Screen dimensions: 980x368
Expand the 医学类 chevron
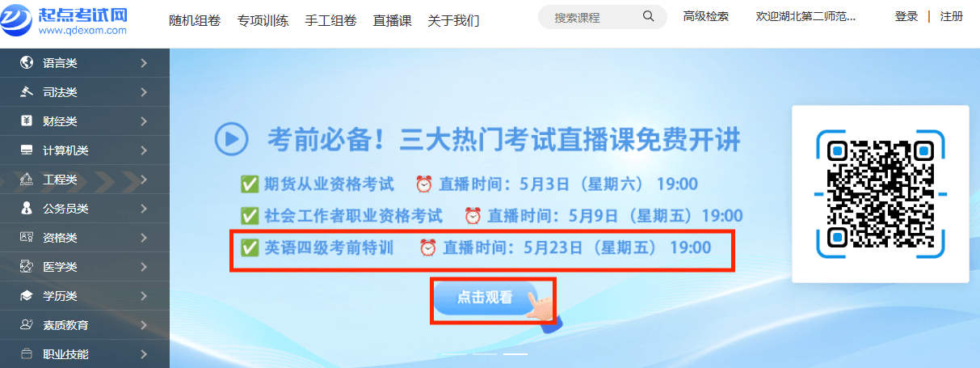point(144,267)
